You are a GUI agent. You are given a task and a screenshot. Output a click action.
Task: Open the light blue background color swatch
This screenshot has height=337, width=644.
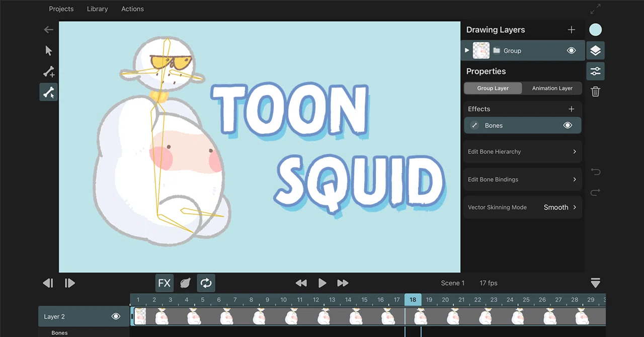[x=595, y=30]
